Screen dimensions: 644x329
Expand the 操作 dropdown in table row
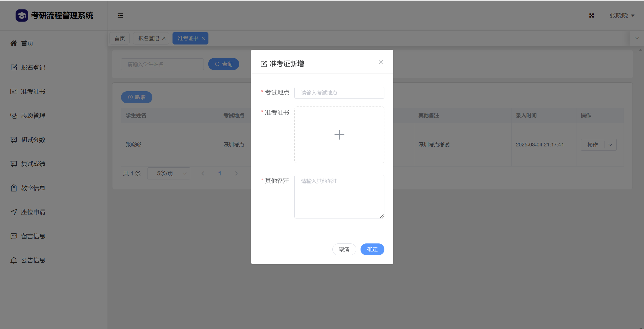click(610, 145)
